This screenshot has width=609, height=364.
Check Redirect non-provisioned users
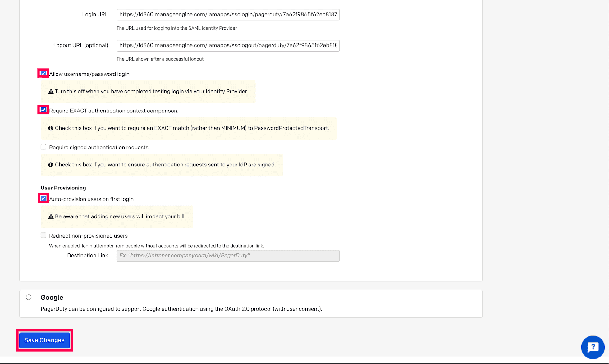pos(43,235)
